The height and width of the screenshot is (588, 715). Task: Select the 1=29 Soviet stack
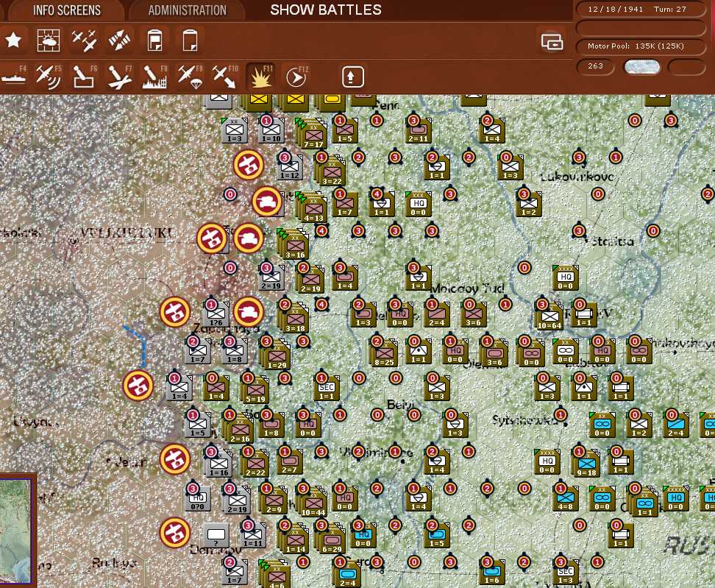(x=276, y=355)
